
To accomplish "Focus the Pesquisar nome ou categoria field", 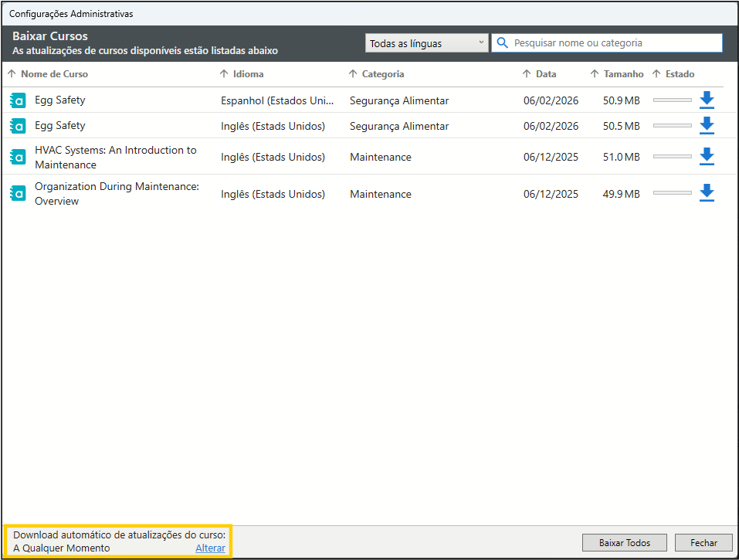I will 614,43.
